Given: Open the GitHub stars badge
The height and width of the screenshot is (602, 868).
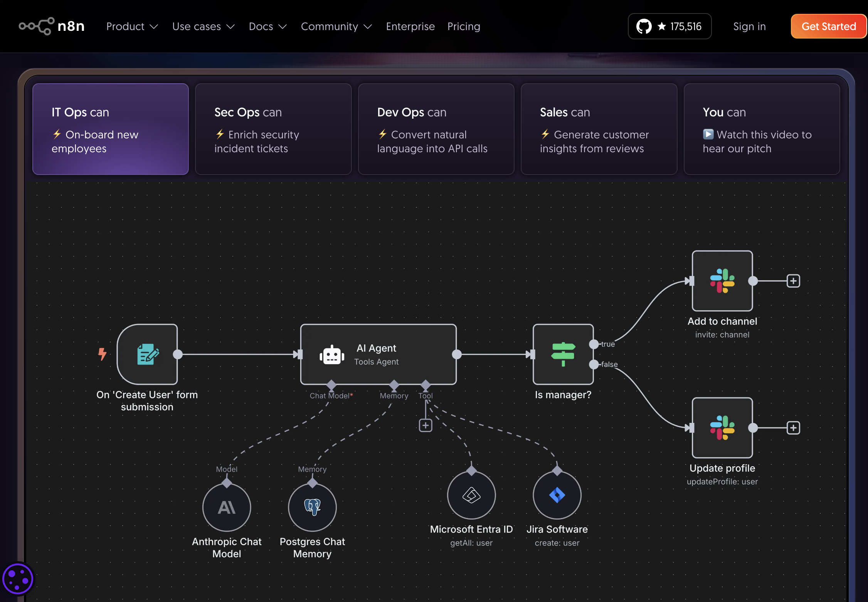Looking at the screenshot, I should [x=670, y=26].
